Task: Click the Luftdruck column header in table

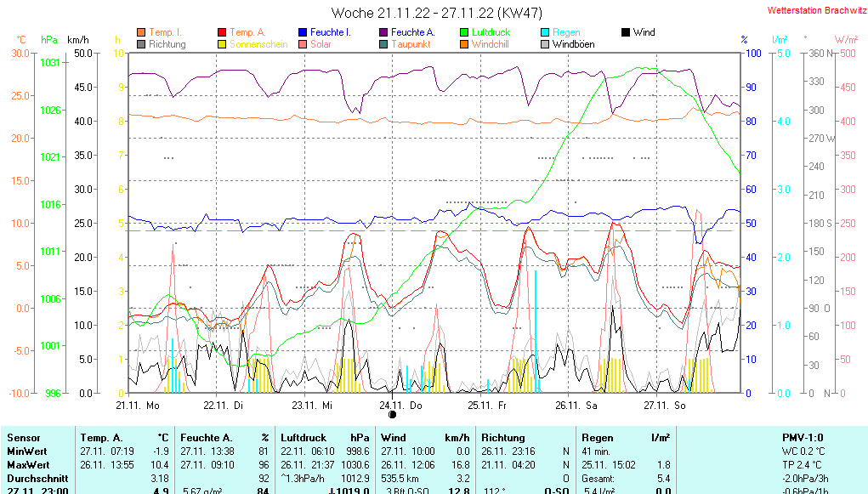Action: coord(303,437)
